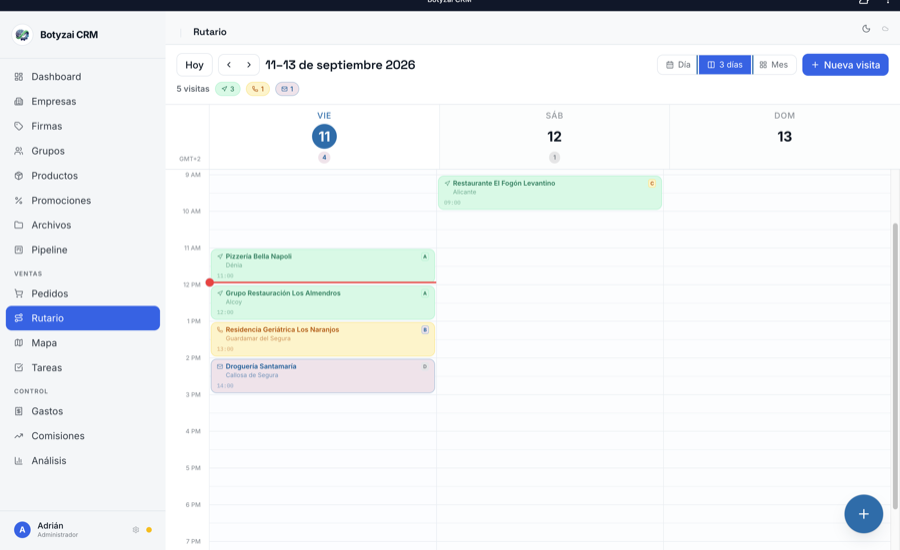Click the '11–13 de septiembre 2026' title
This screenshot has height=550, width=900.
(x=340, y=65)
